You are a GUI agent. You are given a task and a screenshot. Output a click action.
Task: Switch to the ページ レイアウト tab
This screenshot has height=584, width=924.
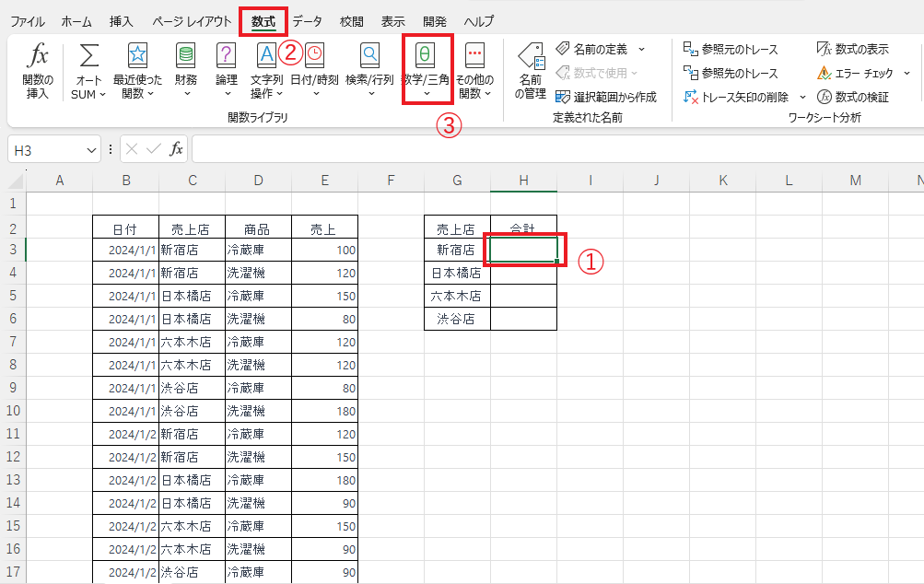(192, 22)
